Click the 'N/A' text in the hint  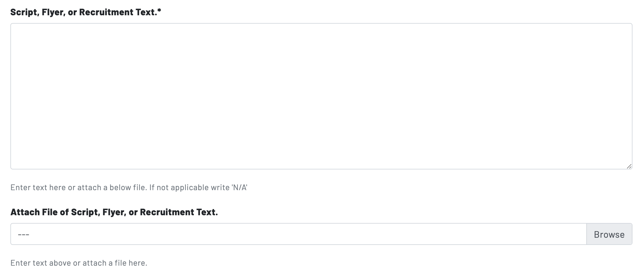(x=239, y=188)
